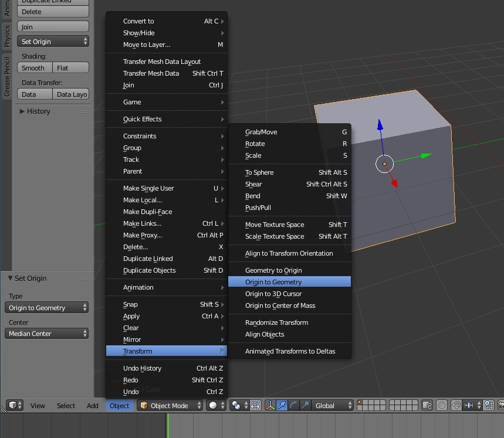Choose Undo History in the Object menu
Screen dimensions: 504x438
167,368
